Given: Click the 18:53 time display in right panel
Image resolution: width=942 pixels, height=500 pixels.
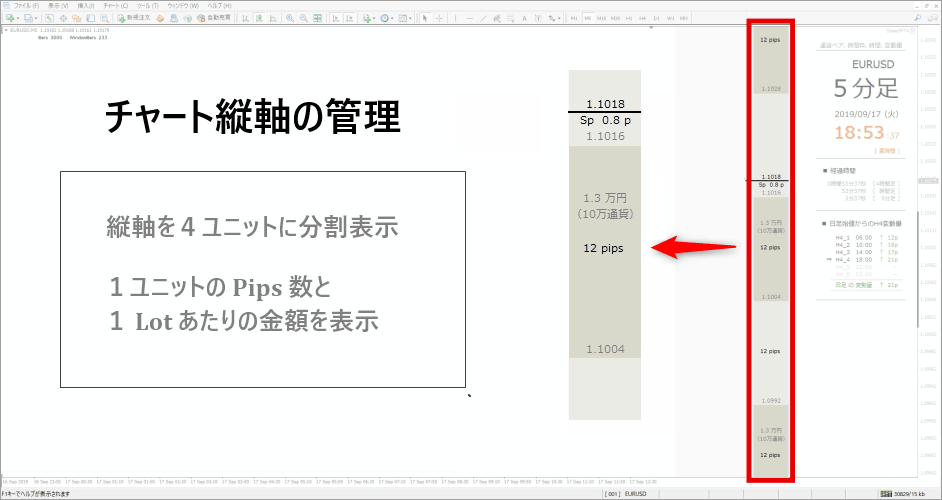Looking at the screenshot, I should [861, 133].
